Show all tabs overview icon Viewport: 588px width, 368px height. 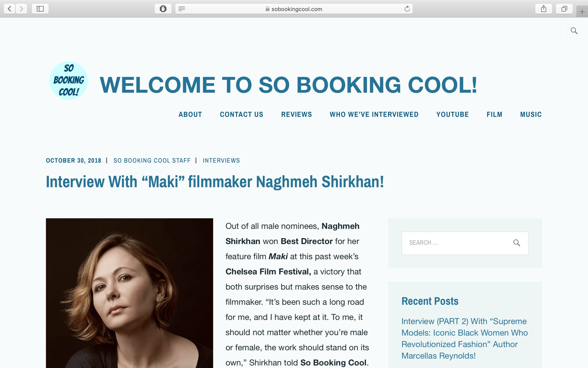[564, 9]
